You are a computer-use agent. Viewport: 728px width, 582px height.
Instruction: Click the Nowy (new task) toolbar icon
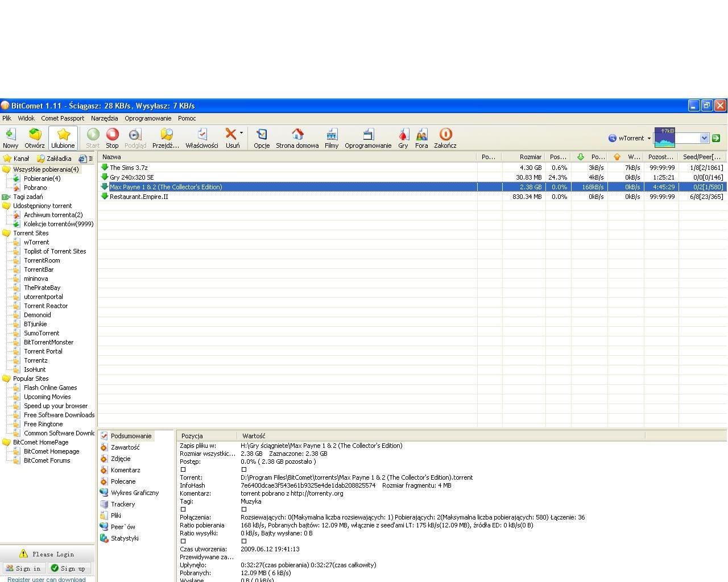(10, 138)
